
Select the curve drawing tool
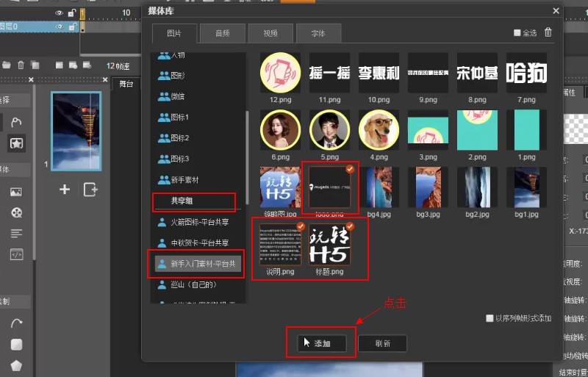[16, 323]
